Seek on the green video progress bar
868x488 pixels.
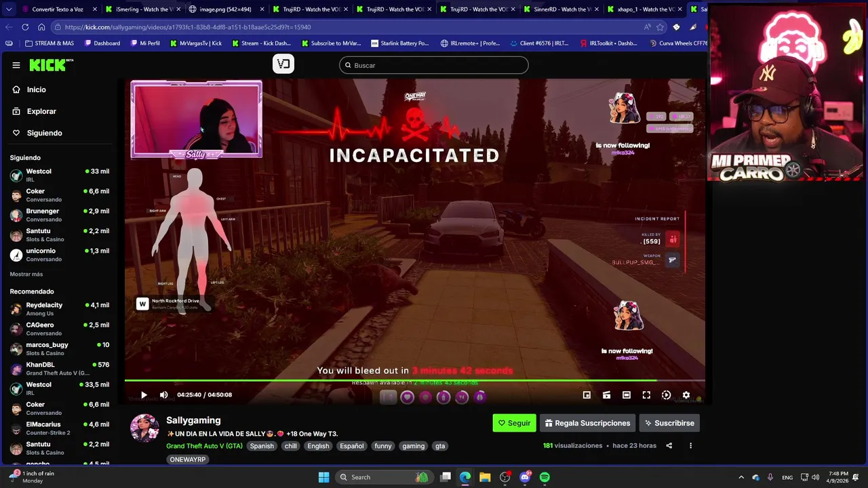(x=414, y=380)
